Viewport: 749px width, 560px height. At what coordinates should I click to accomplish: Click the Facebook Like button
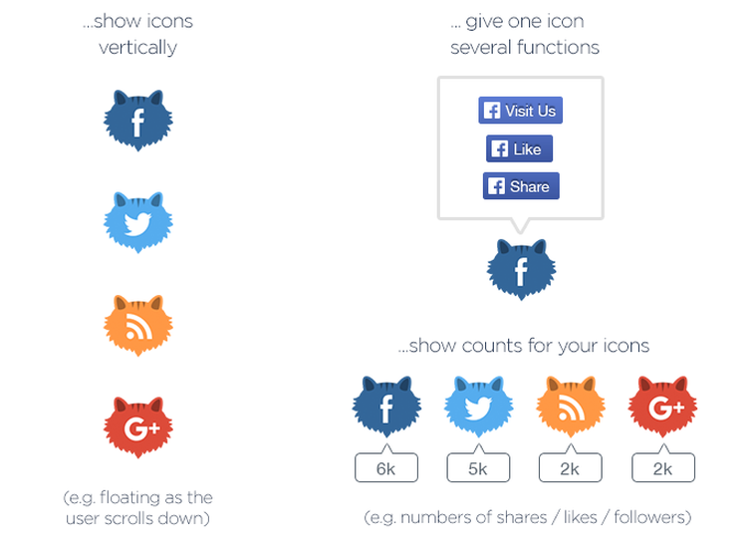519,148
